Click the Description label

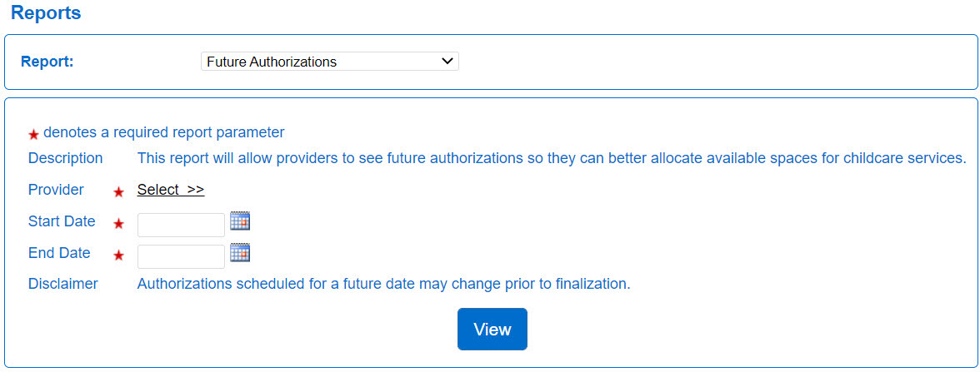click(66, 158)
